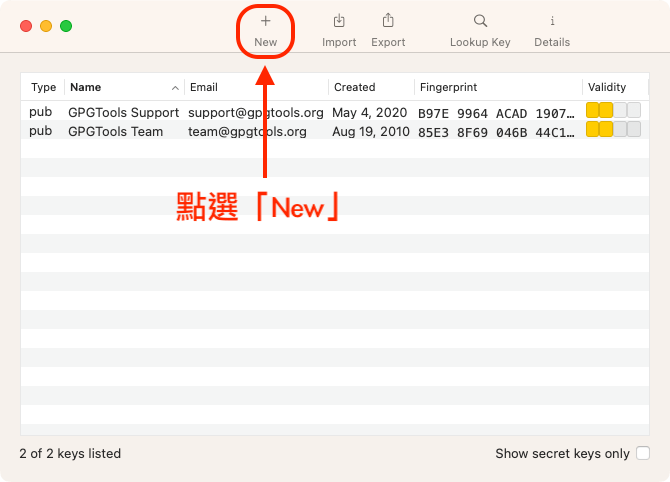Close the window with red button
Screen dimensions: 670x482
point(26,26)
